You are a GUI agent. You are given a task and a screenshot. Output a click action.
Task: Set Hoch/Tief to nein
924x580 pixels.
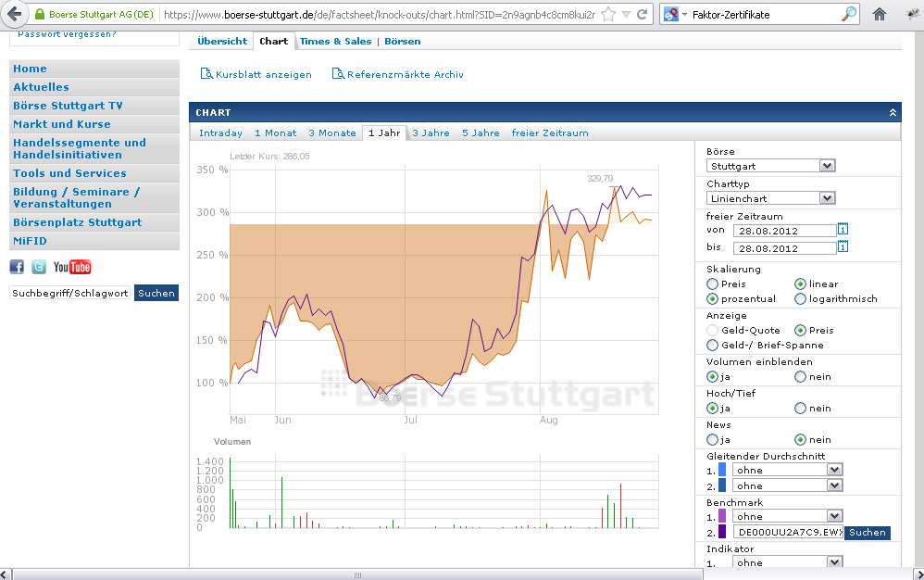(x=800, y=408)
